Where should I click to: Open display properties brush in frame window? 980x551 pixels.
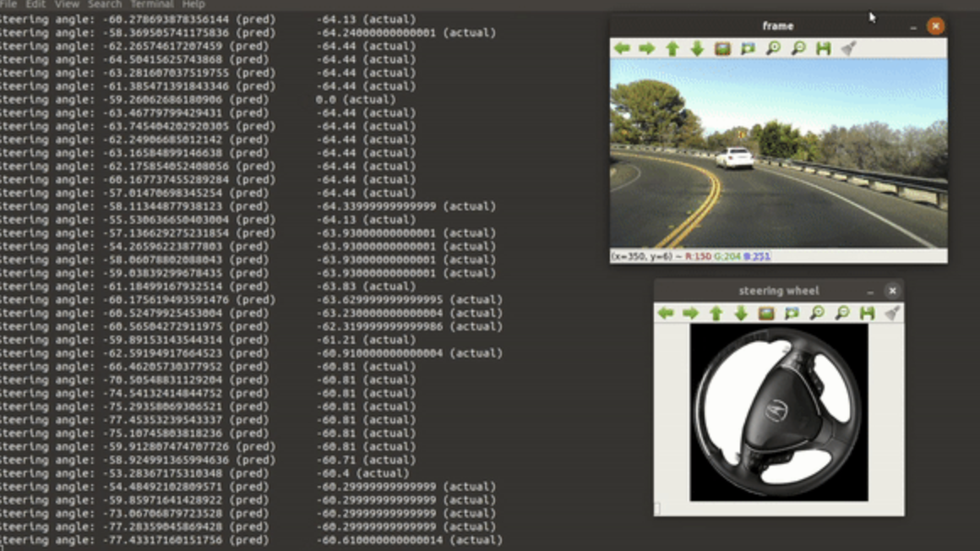point(849,48)
